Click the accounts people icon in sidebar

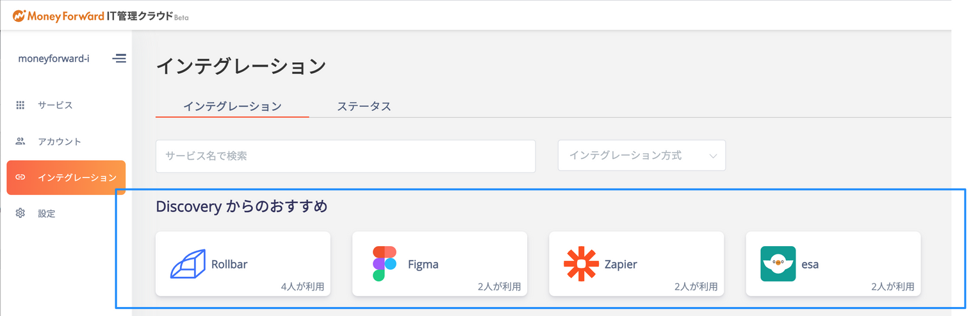point(20,141)
